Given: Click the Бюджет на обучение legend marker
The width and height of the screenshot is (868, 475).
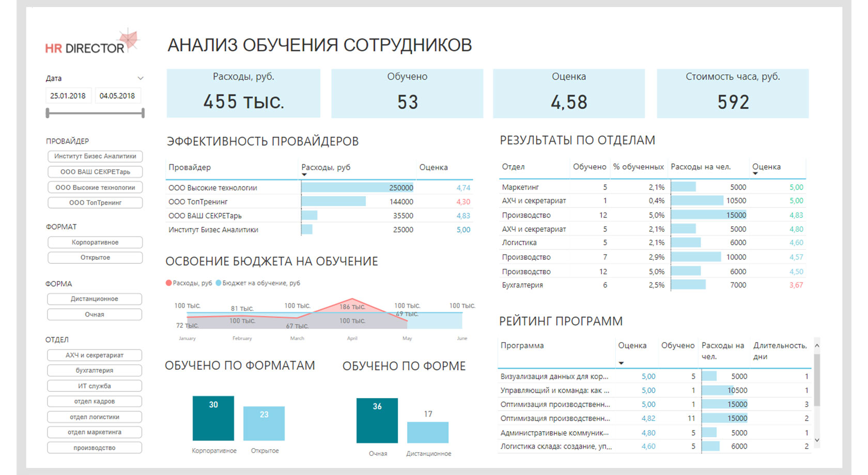Looking at the screenshot, I should click(219, 283).
